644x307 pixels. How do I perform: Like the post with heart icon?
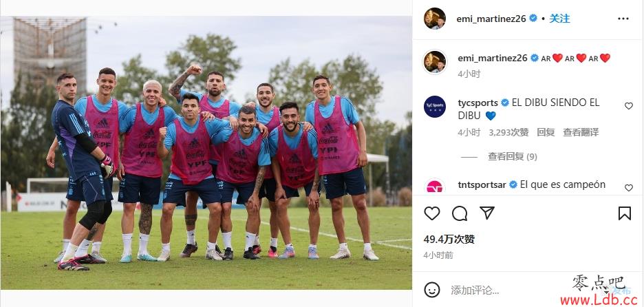(431, 213)
